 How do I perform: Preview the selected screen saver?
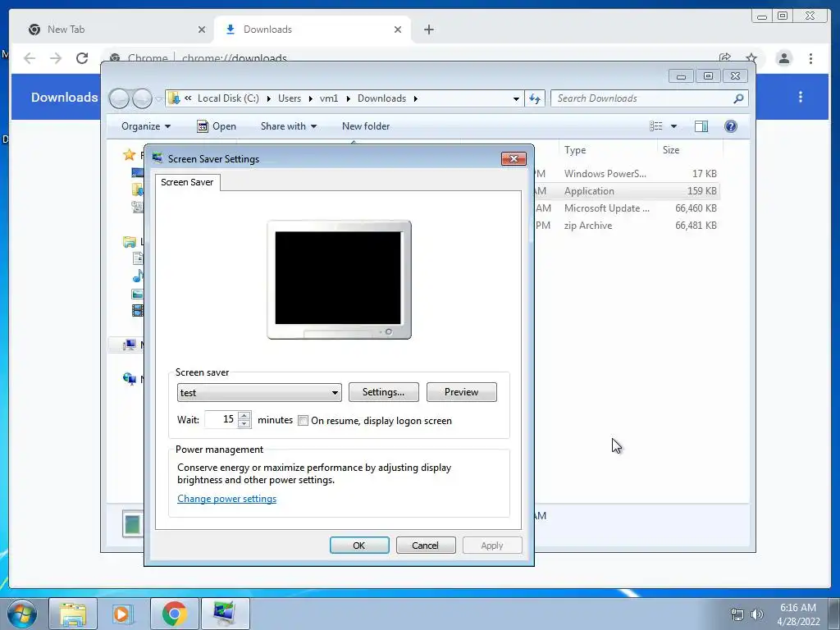pyautogui.click(x=461, y=392)
